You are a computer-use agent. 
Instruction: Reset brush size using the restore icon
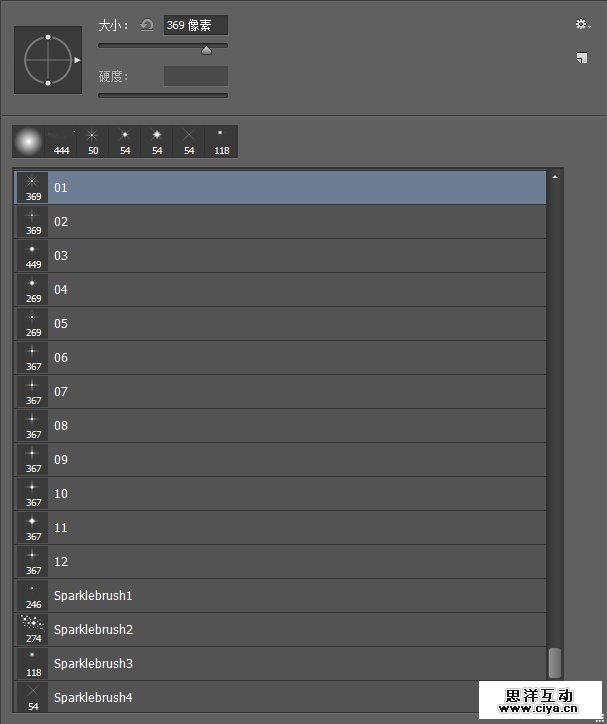point(147,25)
